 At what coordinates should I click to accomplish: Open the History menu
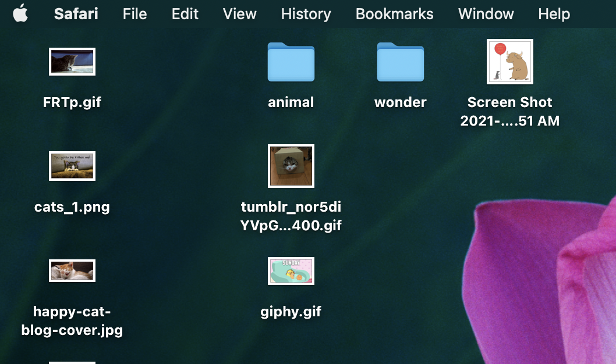pos(306,14)
